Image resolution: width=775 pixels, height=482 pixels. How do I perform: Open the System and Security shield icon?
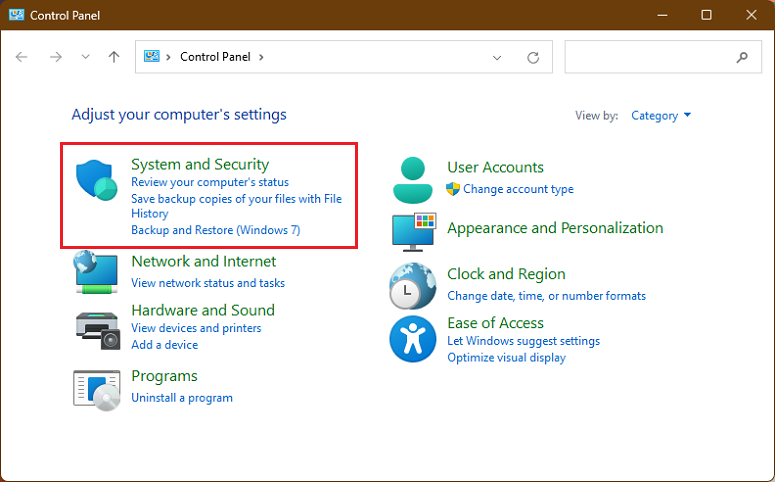[x=96, y=180]
